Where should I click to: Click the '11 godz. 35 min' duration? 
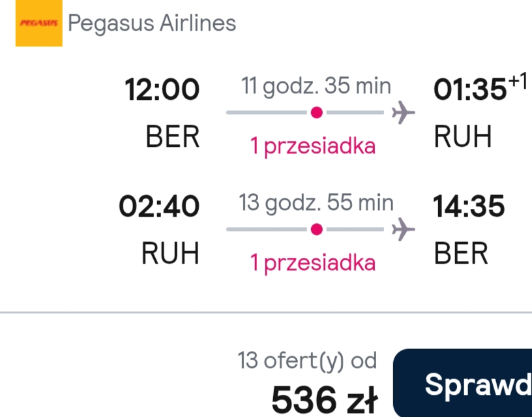click(x=316, y=86)
